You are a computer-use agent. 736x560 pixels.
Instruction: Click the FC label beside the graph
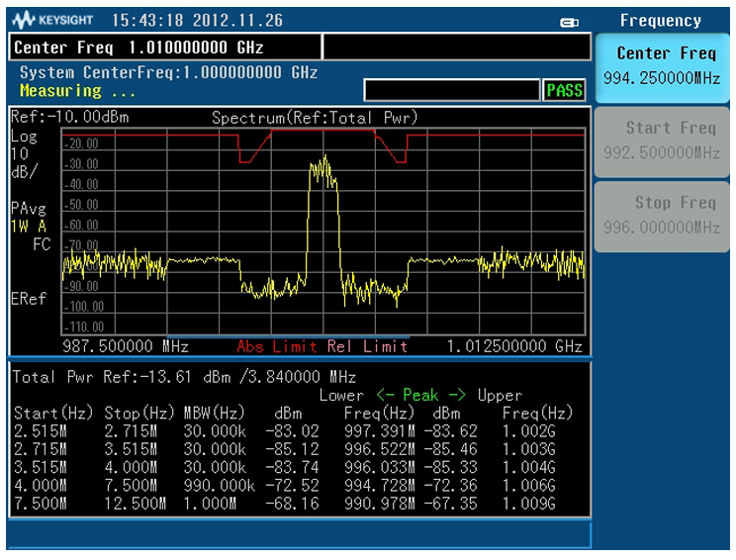point(42,244)
